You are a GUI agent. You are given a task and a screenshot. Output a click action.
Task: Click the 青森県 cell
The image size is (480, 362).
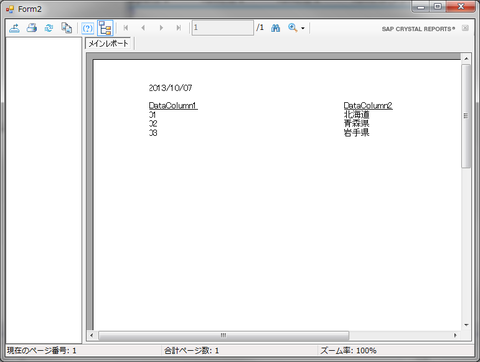click(357, 124)
